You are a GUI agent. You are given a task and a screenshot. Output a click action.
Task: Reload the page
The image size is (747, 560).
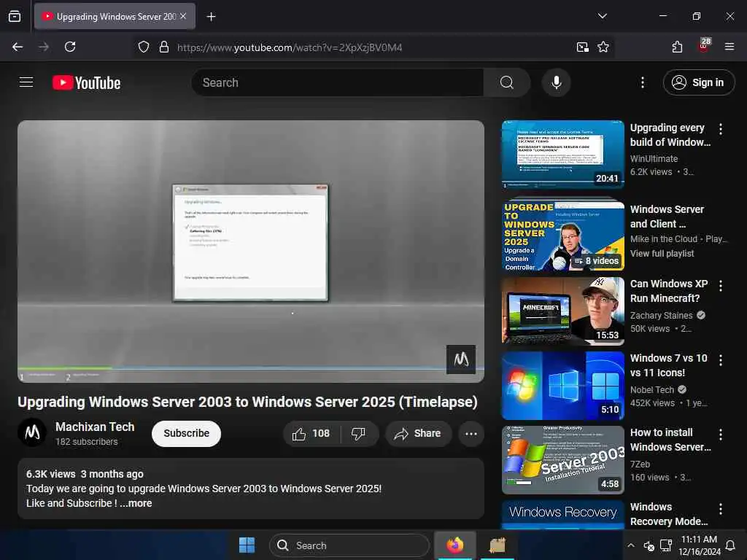tap(70, 47)
